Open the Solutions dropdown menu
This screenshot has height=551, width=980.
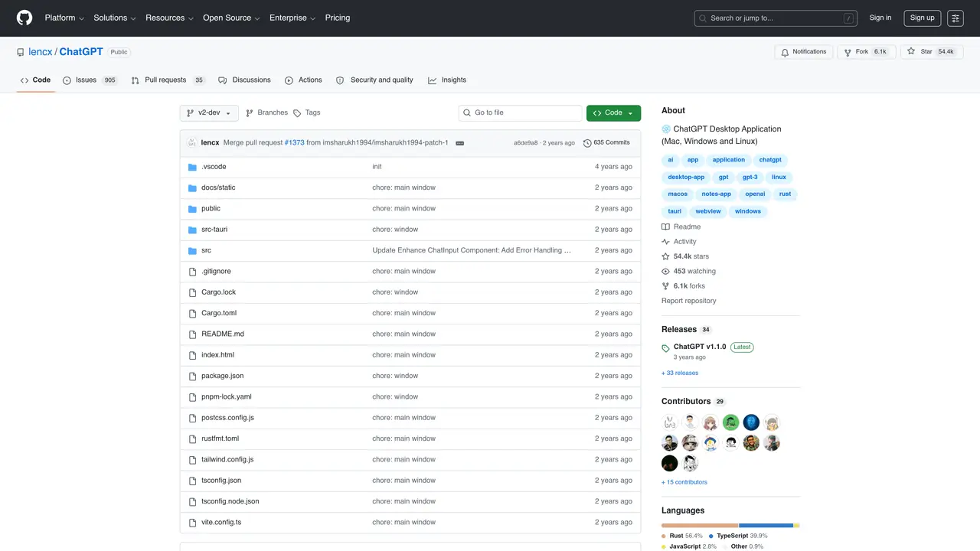click(x=115, y=18)
